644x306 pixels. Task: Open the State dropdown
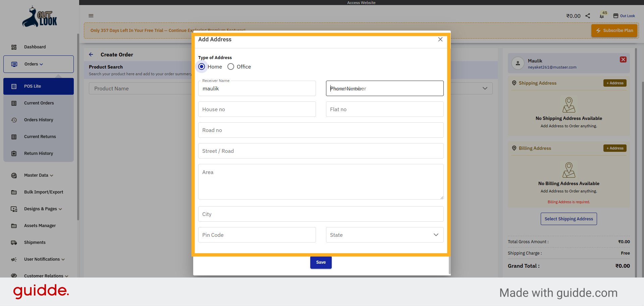pos(384,235)
